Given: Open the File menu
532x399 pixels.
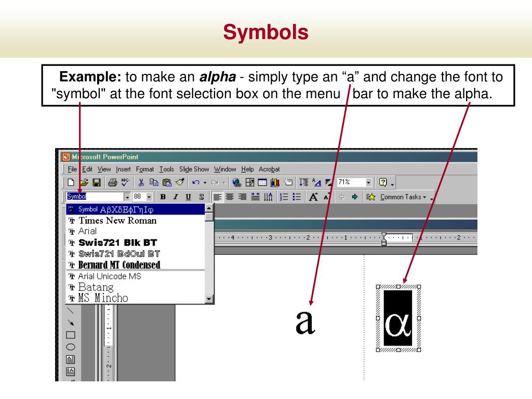Looking at the screenshot, I should (x=72, y=169).
